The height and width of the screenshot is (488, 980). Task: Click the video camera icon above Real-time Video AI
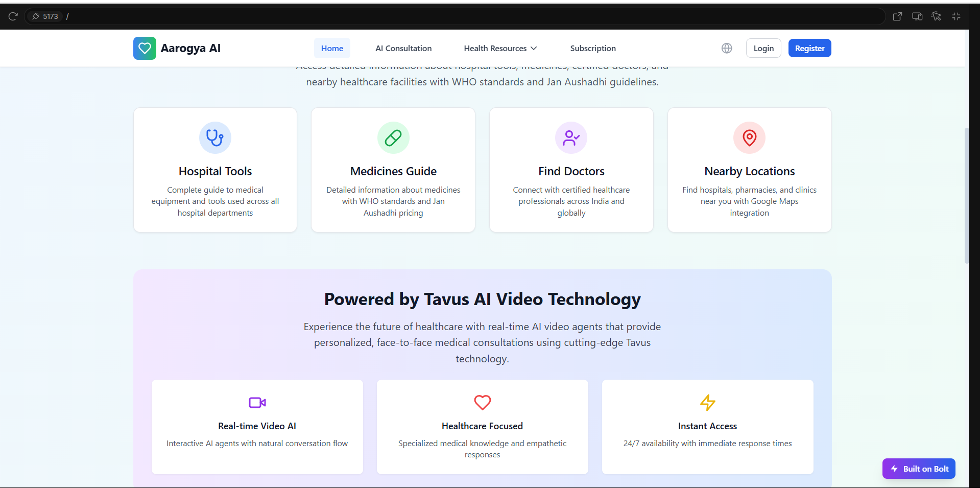point(257,403)
